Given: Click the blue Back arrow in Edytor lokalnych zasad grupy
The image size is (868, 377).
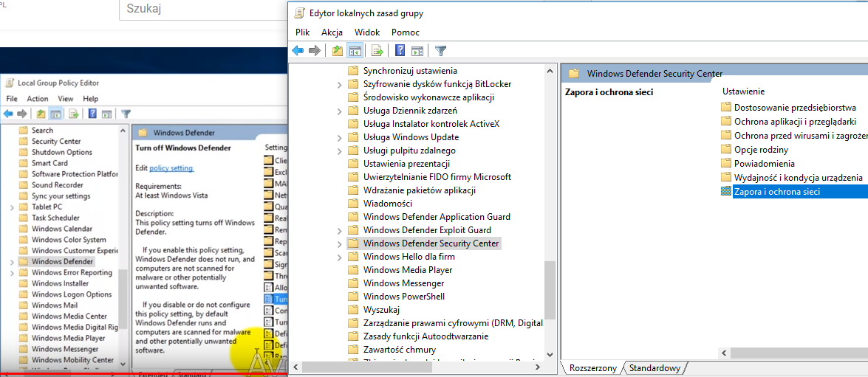Looking at the screenshot, I should coord(298,51).
